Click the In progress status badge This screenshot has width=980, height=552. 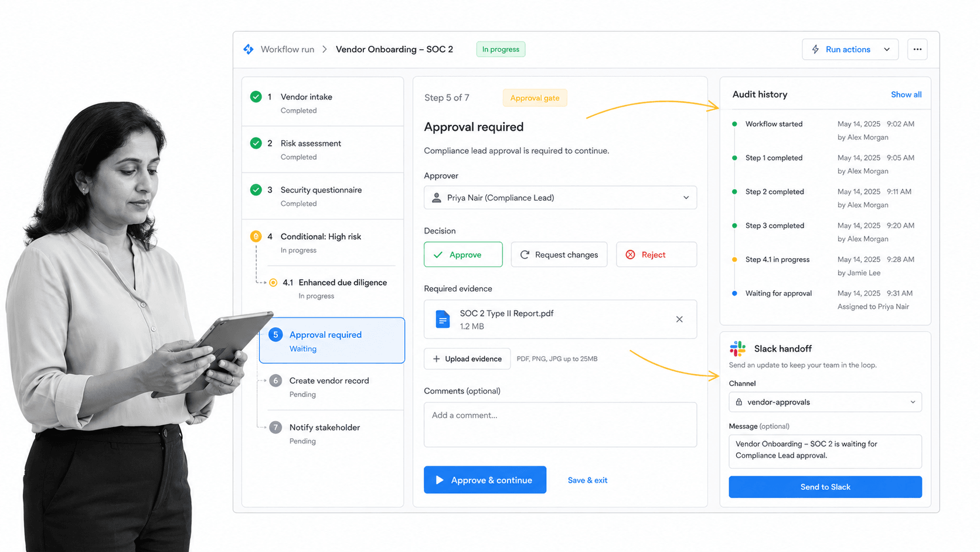(501, 49)
